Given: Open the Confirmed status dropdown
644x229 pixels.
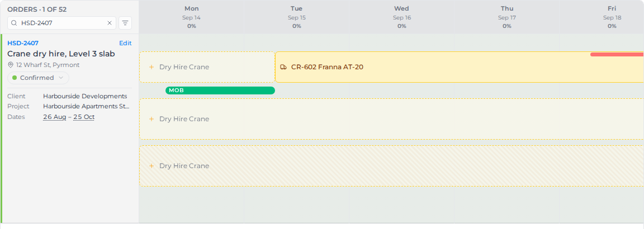Looking at the screenshot, I should click(38, 78).
